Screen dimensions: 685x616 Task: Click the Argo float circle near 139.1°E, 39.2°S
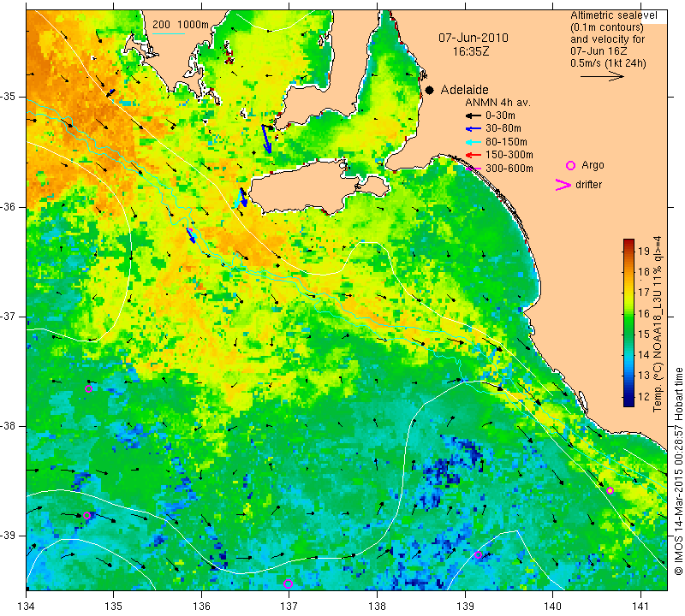point(478,555)
